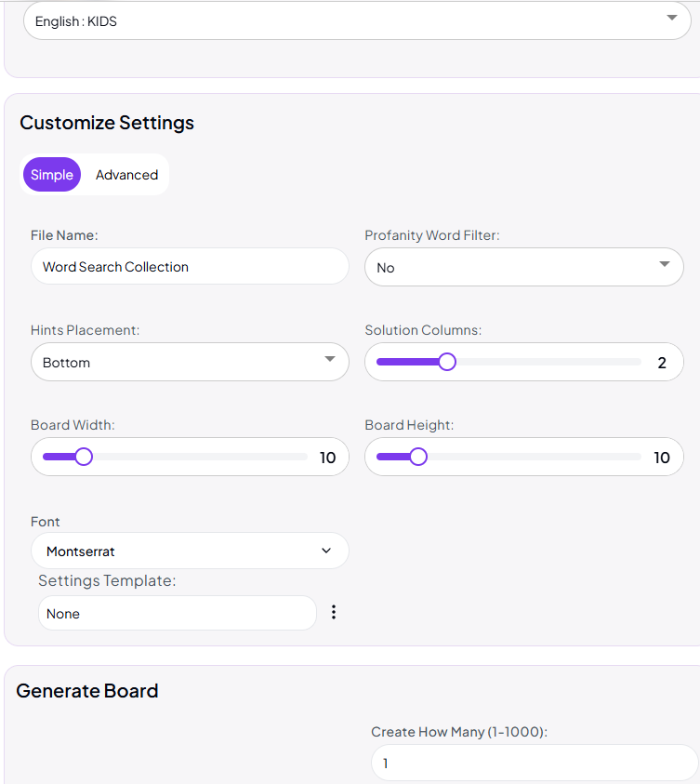Click the dropdown arrow of Hints Placement
The height and width of the screenshot is (784, 700).
[x=330, y=360]
